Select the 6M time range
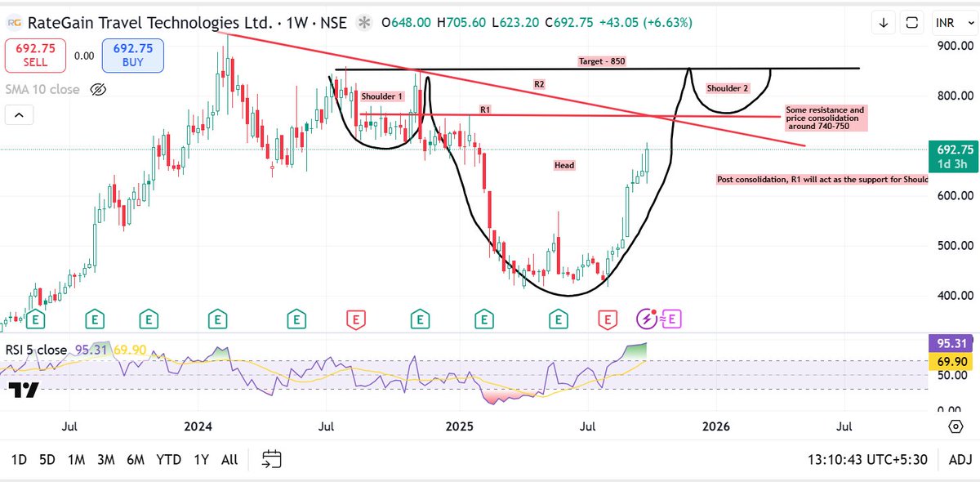Image resolution: width=980 pixels, height=482 pixels. click(x=136, y=459)
